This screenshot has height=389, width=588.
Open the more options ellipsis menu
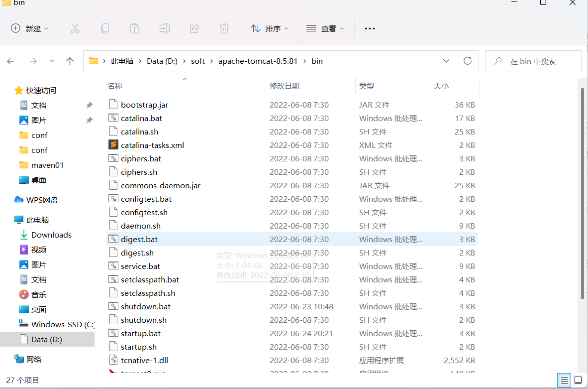(370, 28)
